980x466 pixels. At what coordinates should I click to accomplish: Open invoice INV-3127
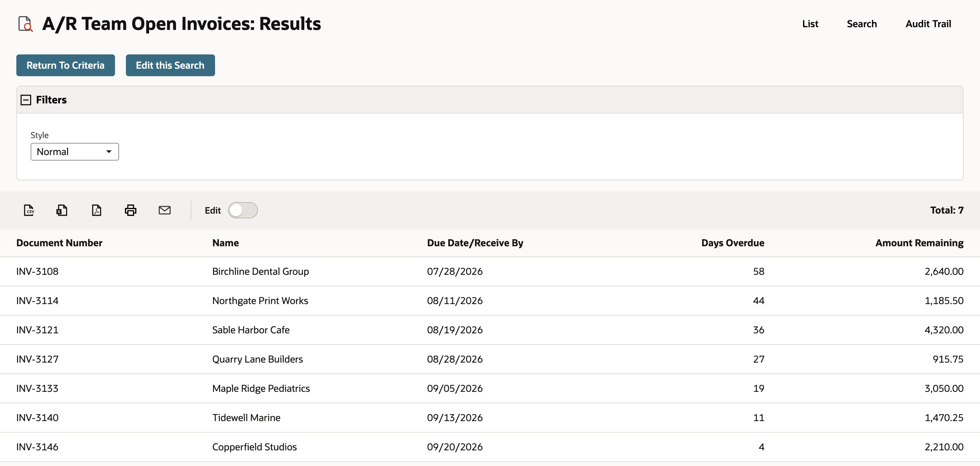tap(37, 359)
